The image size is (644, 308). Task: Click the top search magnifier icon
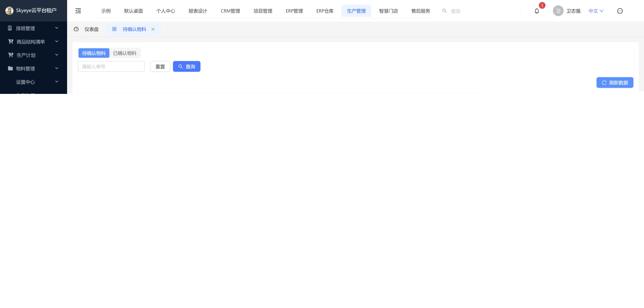[x=444, y=11]
